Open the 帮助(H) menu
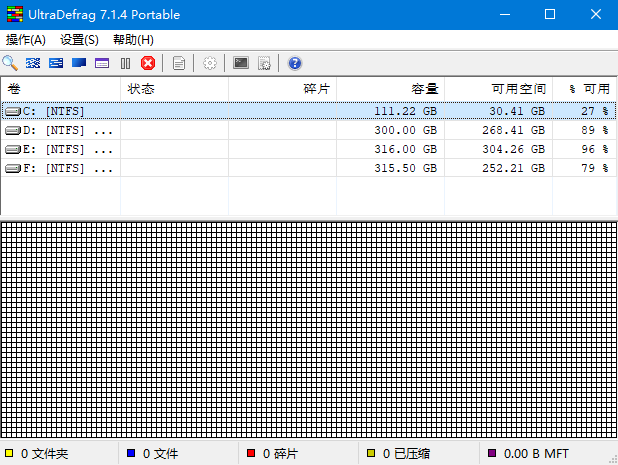 click(133, 40)
